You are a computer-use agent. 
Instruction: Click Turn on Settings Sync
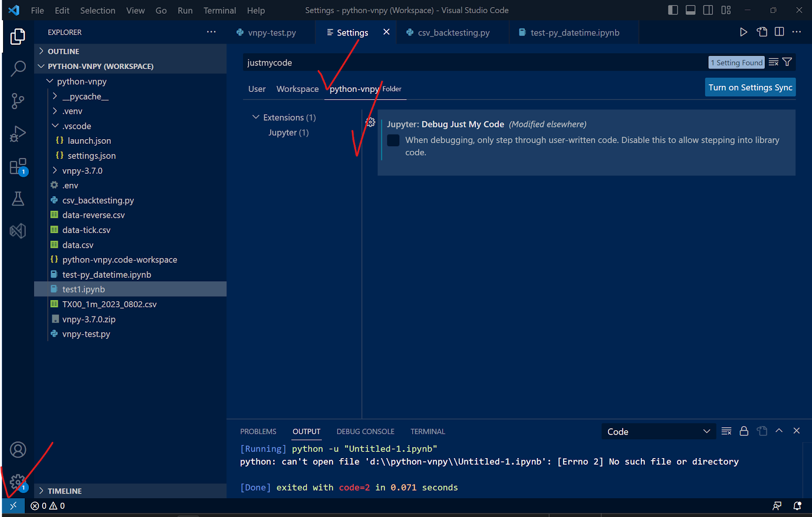point(750,87)
